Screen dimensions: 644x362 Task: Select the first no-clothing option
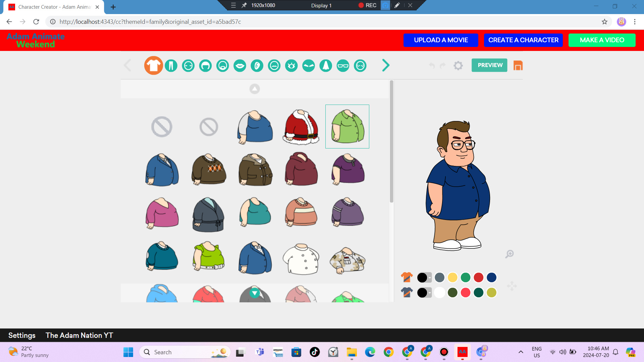click(162, 127)
